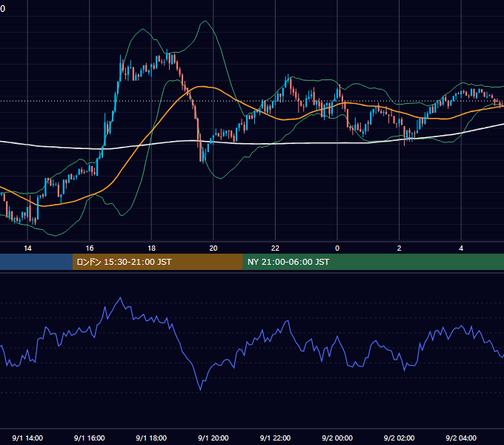Image resolution: width=504 pixels, height=445 pixels.
Task: Select the ロンドン 15:30-21:00 JST session bar
Action: coord(157,262)
